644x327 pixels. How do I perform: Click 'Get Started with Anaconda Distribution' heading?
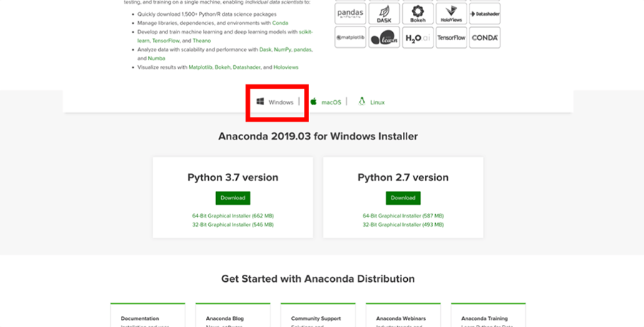pos(318,279)
